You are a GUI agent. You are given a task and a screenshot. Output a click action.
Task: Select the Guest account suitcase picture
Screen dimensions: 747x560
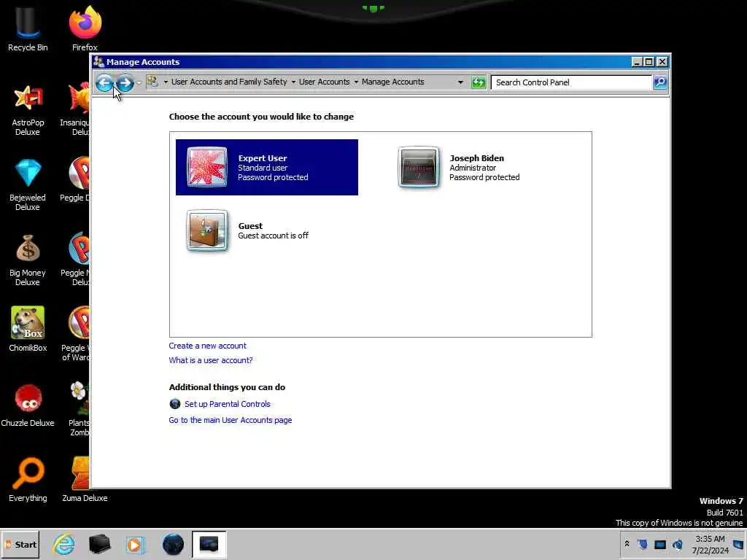(206, 230)
